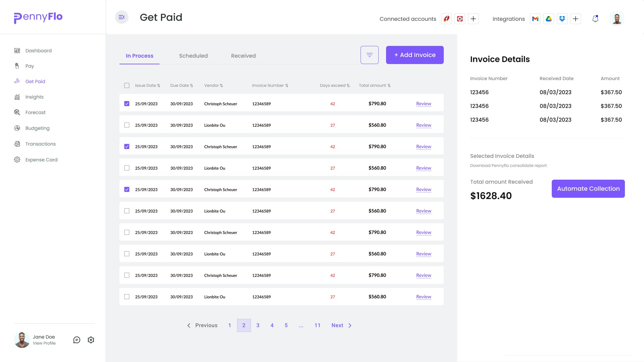644x362 pixels.
Task: Switch to the Scheduled tab
Action: [x=193, y=56]
